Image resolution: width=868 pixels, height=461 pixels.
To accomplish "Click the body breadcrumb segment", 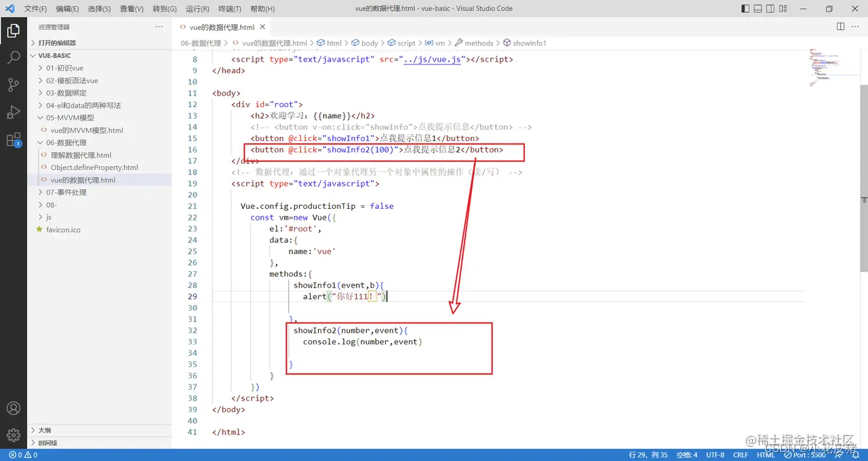I will click(364, 43).
